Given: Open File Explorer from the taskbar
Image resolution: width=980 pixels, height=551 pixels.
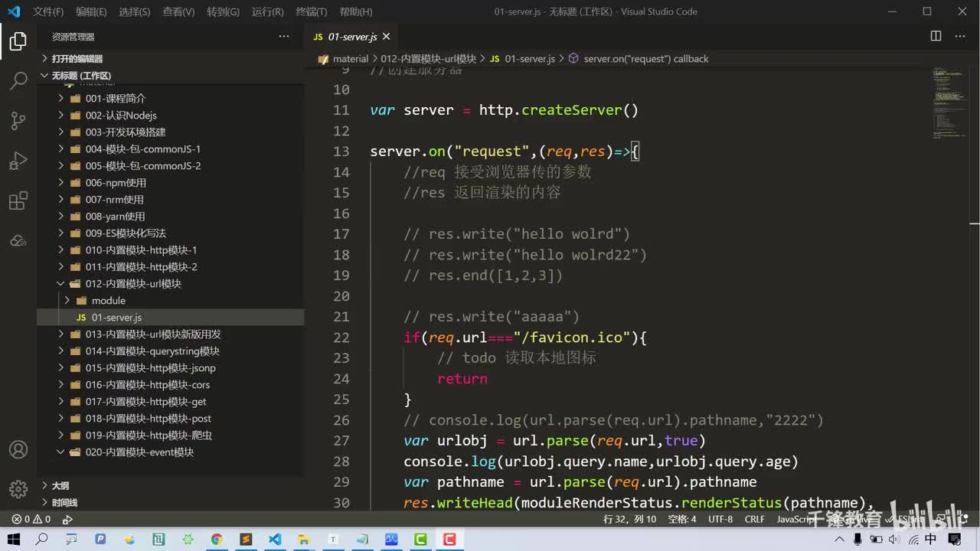Looking at the screenshot, I should point(304,540).
